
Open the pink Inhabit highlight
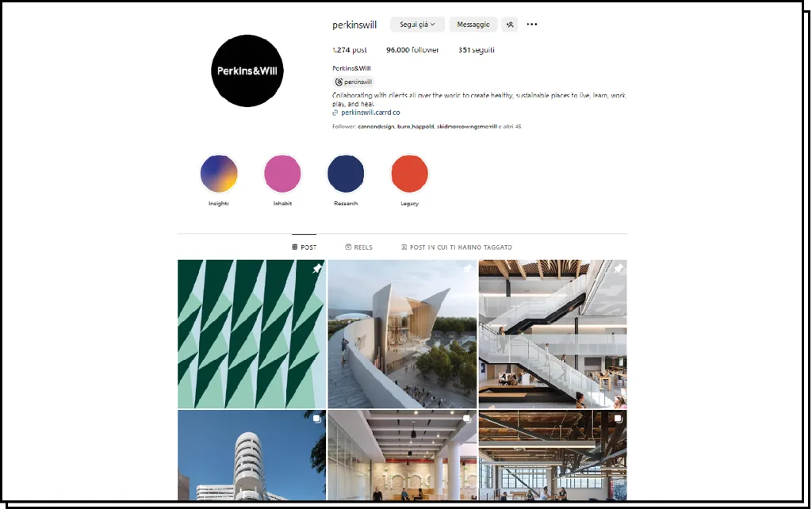click(x=282, y=174)
